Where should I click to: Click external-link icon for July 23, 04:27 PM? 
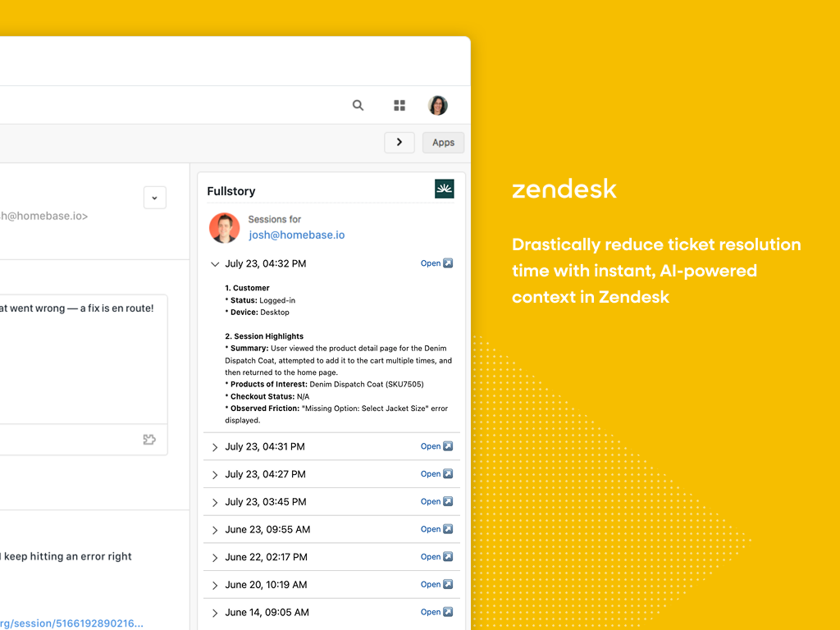click(x=449, y=474)
